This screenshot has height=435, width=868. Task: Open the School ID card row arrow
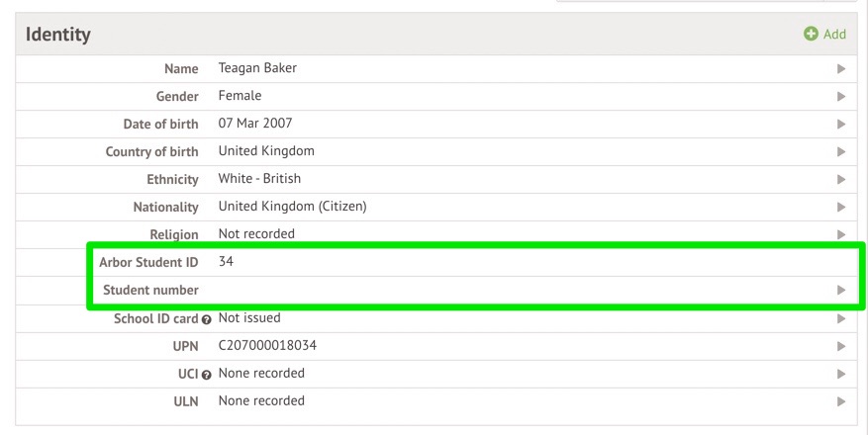pyautogui.click(x=840, y=318)
